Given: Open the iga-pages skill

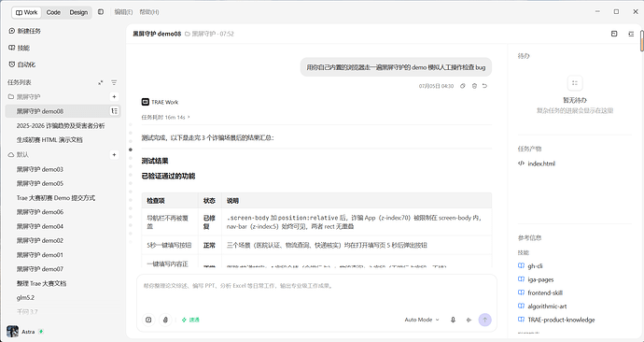Looking at the screenshot, I should coord(536,279).
